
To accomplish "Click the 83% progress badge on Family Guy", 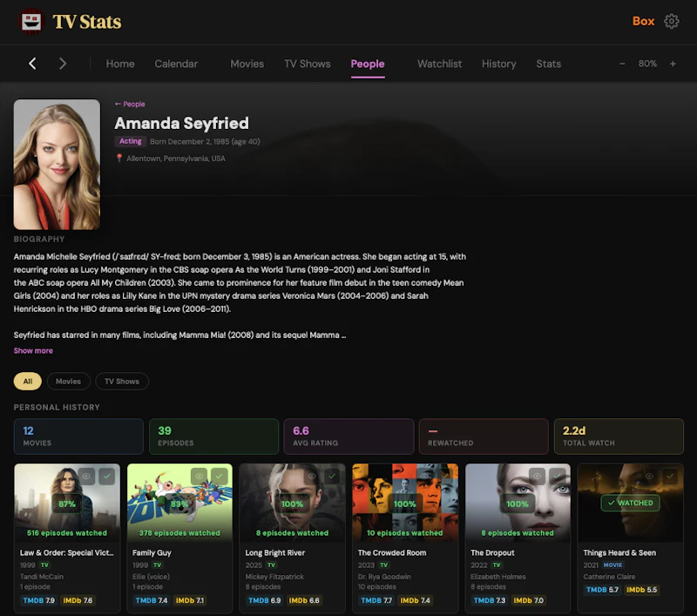I will [x=179, y=504].
